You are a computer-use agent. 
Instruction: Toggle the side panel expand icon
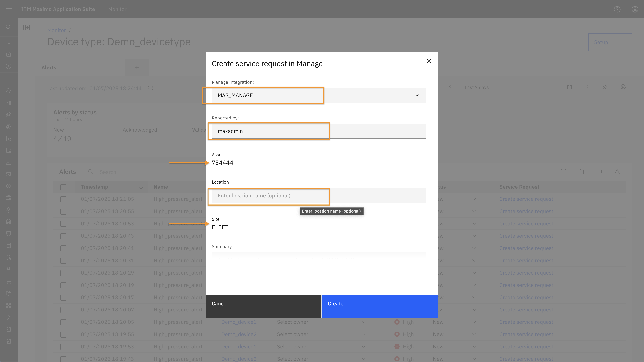[26, 28]
